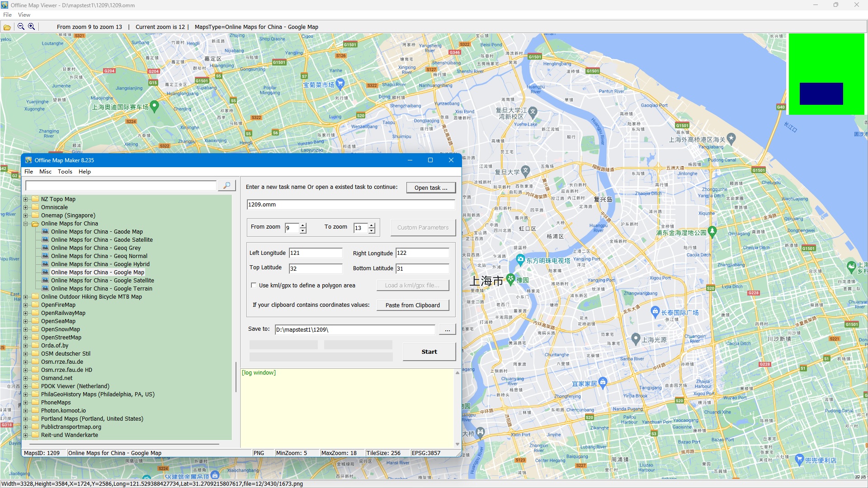Decrease the To zoom spinner value

[x=372, y=230]
